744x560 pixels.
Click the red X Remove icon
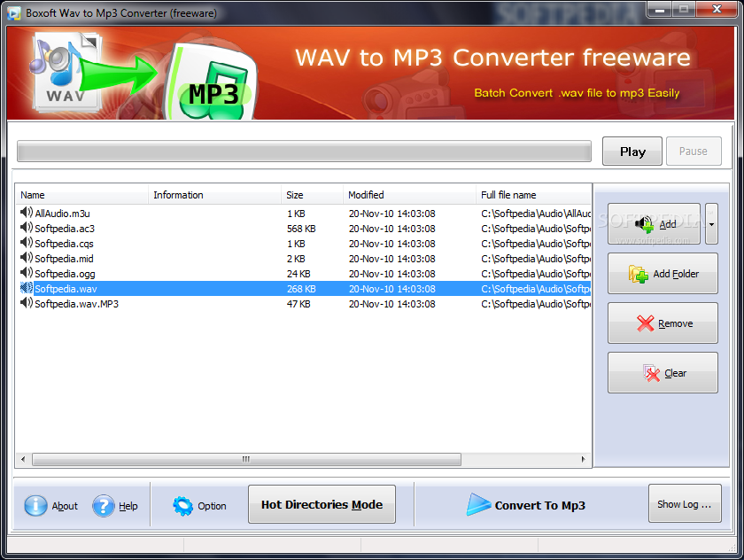coord(646,323)
